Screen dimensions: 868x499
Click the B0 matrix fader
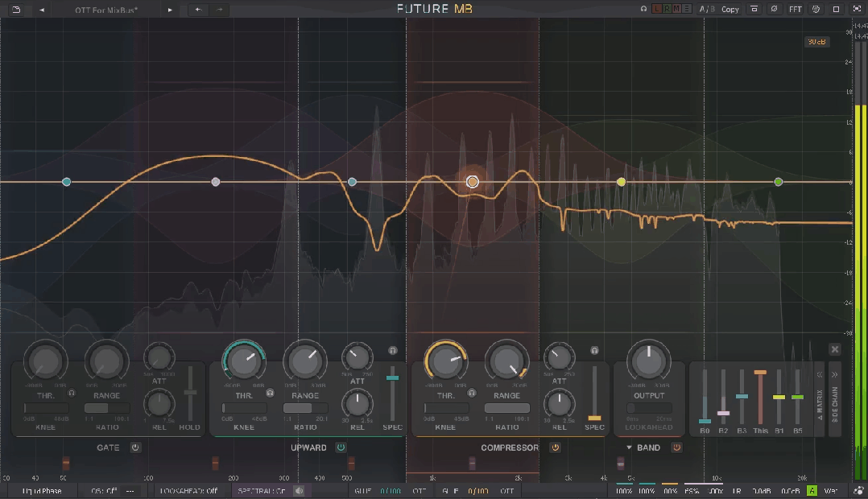(705, 398)
